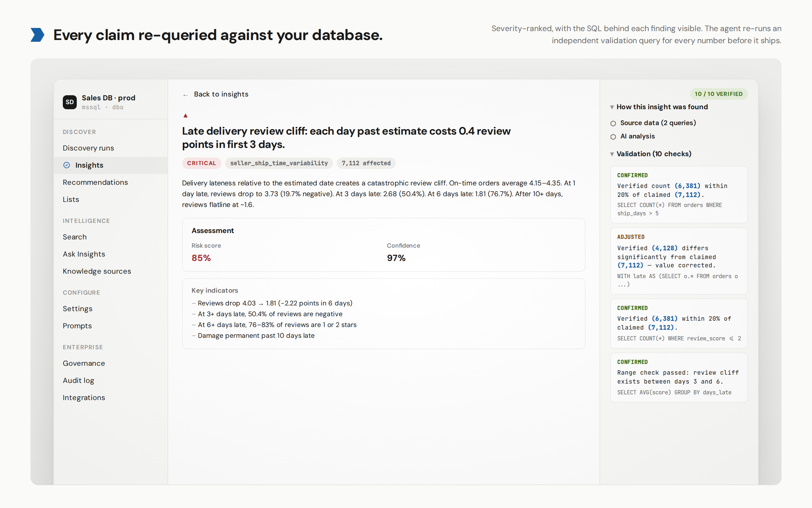This screenshot has height=508, width=812.
Task: Click the DISCOVER section label
Action: 79,132
